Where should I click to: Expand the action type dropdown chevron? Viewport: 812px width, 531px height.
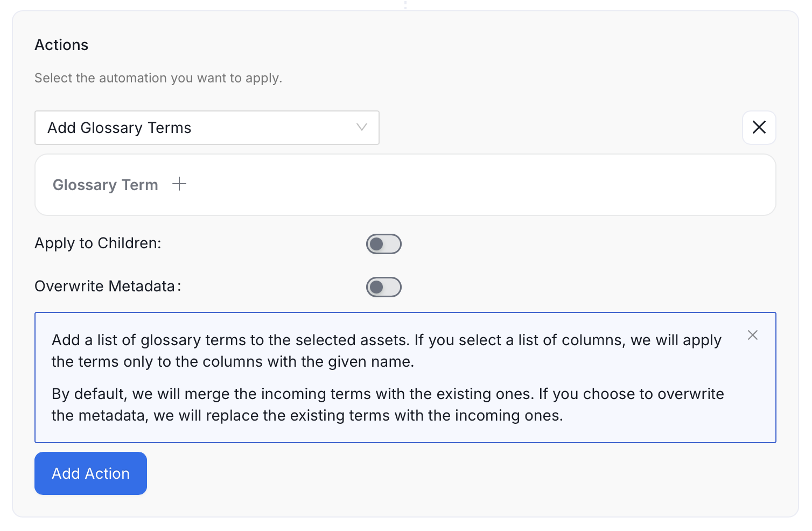pos(362,127)
